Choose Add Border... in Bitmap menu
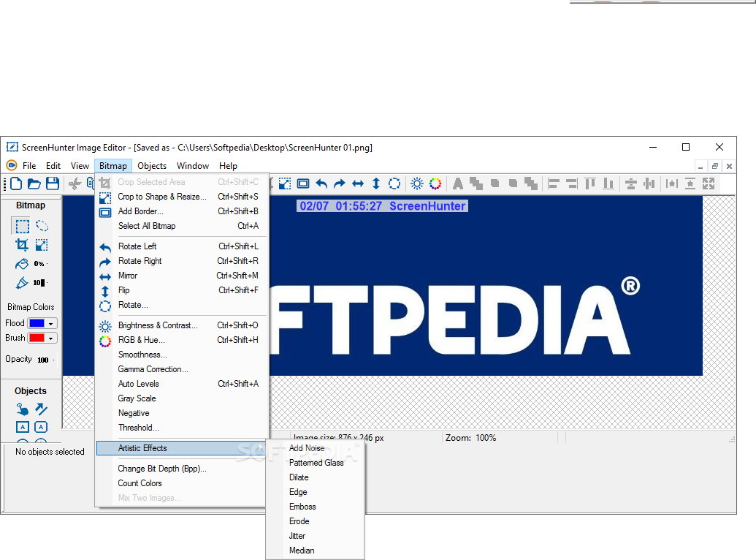756x560 pixels. (183, 211)
